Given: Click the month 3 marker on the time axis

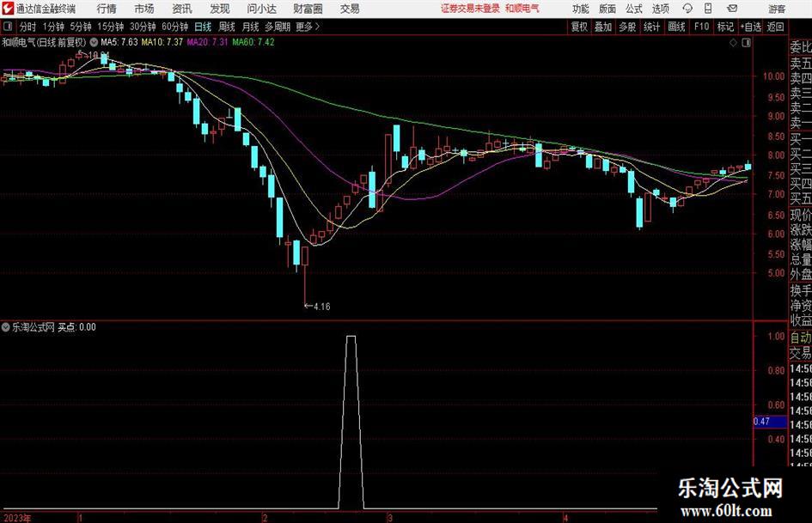Looking at the screenshot, I should [390, 518].
